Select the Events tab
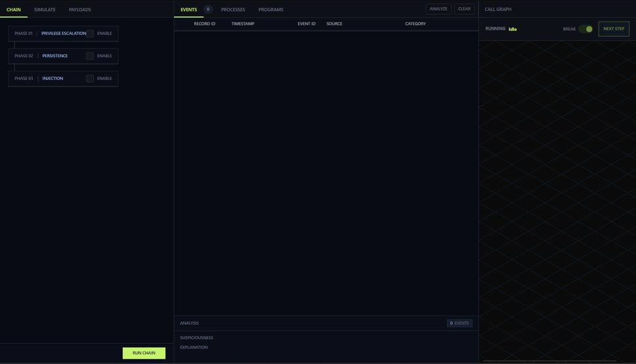This screenshot has height=364, width=636. point(188,9)
